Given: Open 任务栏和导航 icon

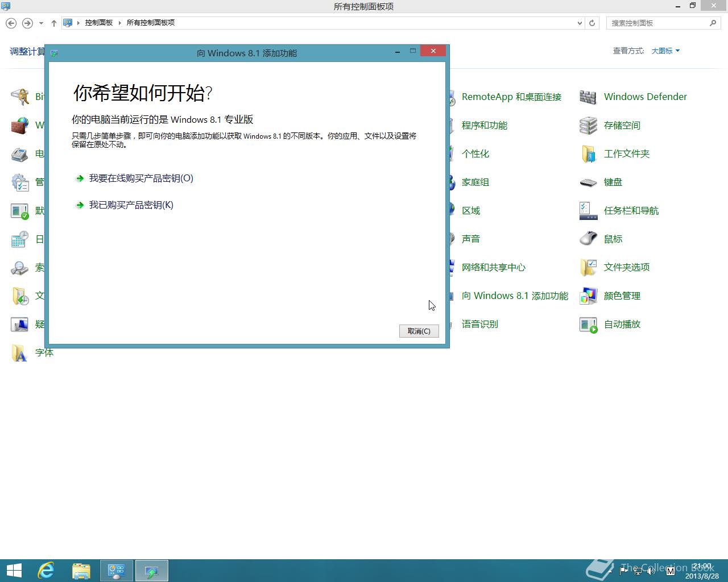Looking at the screenshot, I should (588, 210).
